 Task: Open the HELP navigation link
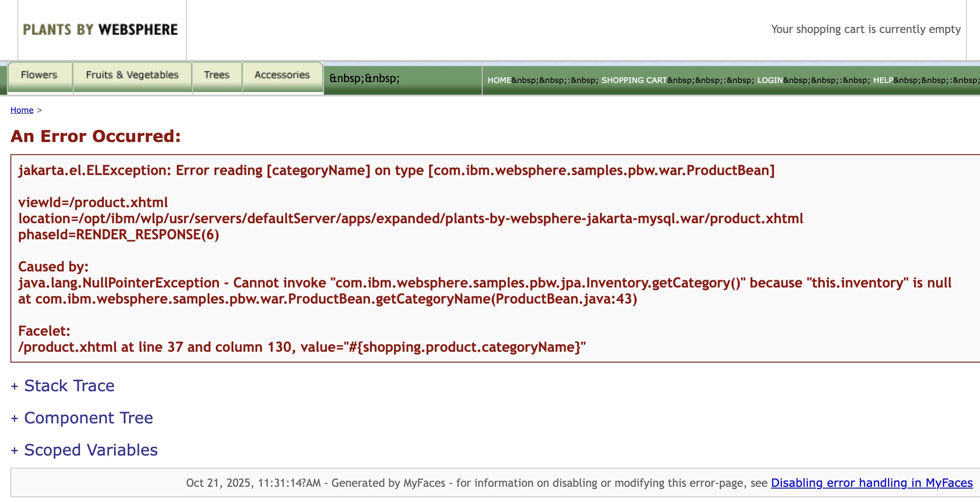[883, 80]
